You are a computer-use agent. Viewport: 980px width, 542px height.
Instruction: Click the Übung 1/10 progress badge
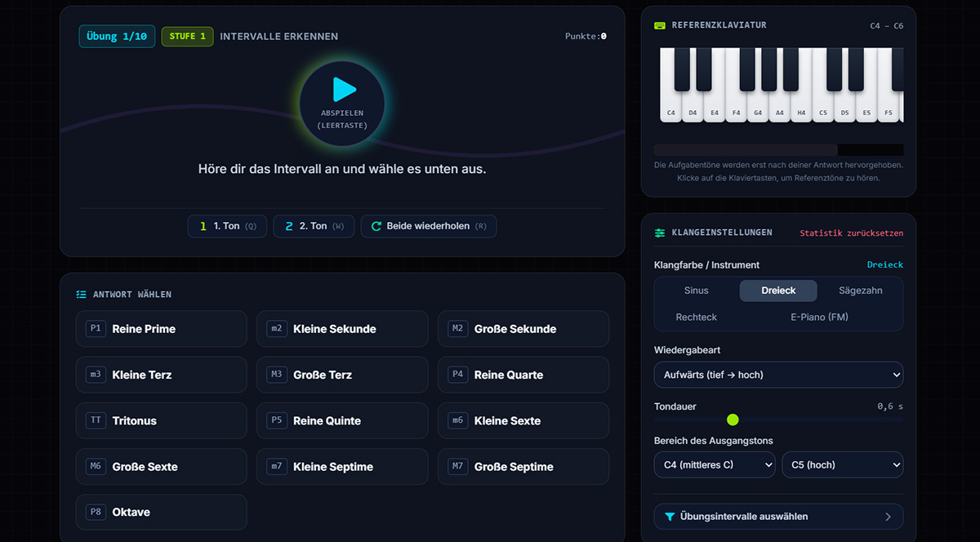tap(117, 37)
